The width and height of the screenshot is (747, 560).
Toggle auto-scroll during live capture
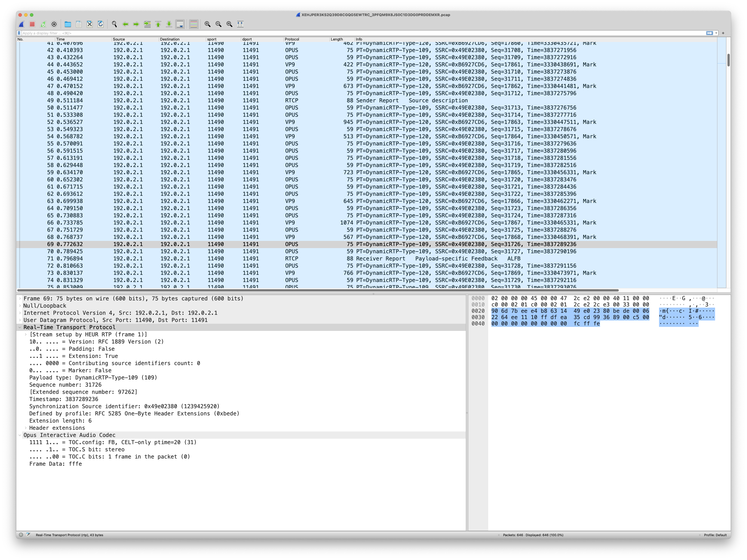(x=180, y=24)
